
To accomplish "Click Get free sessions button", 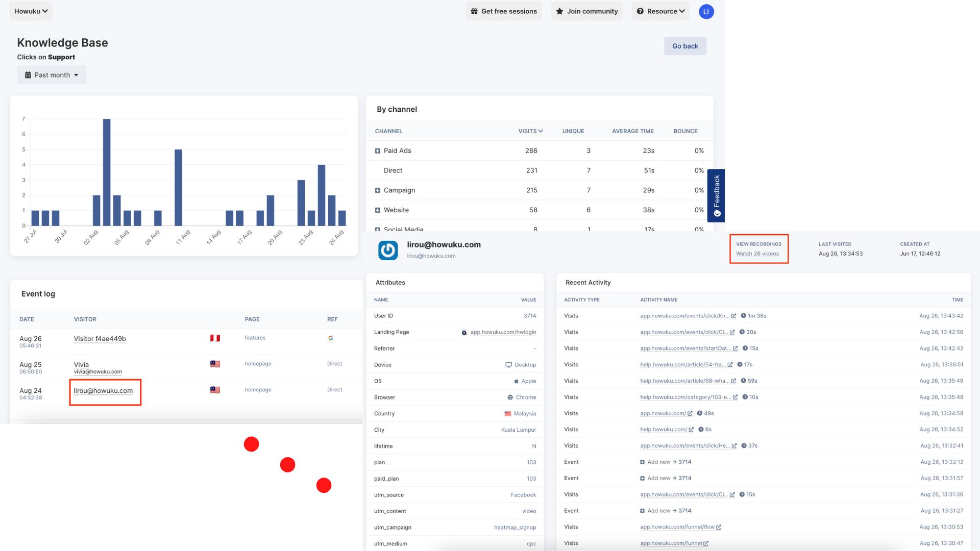I will pyautogui.click(x=504, y=11).
